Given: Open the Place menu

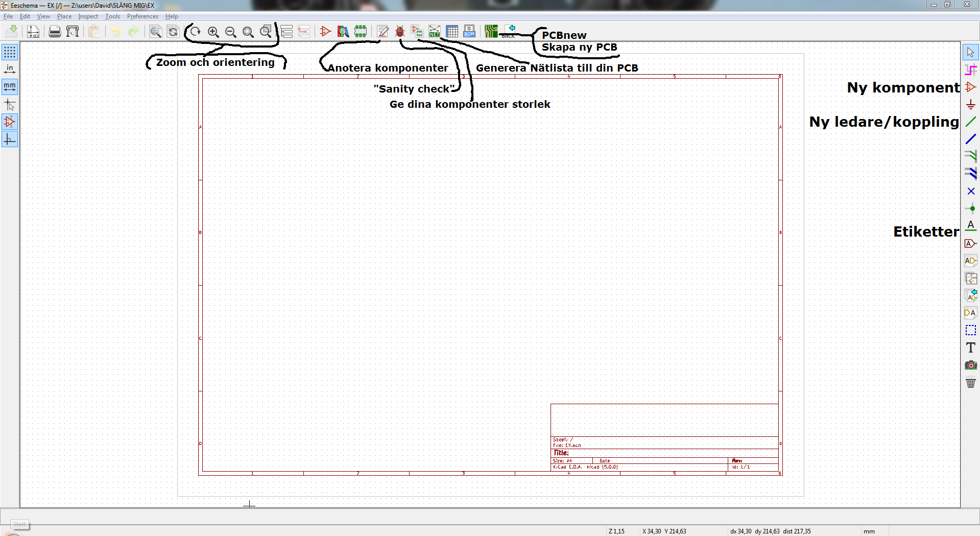Looking at the screenshot, I should (64, 16).
